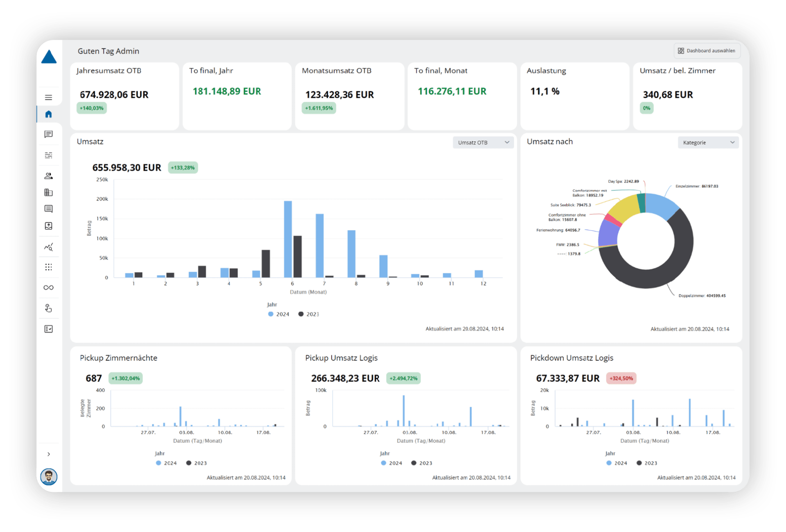Toggle 2023 in Pickup Zimmernächte legend
Viewport: 786px width, 532px height.
[196, 463]
